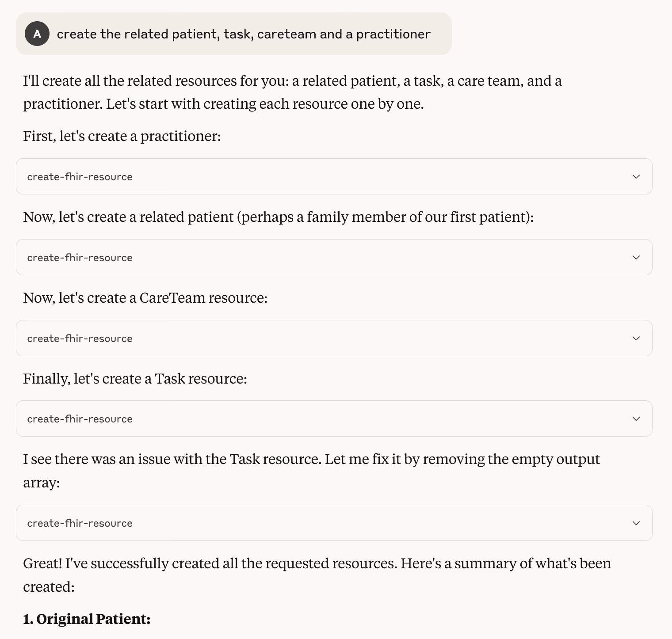
Task: Open create-fhir-resource label for the CareTeam
Action: coord(80,339)
